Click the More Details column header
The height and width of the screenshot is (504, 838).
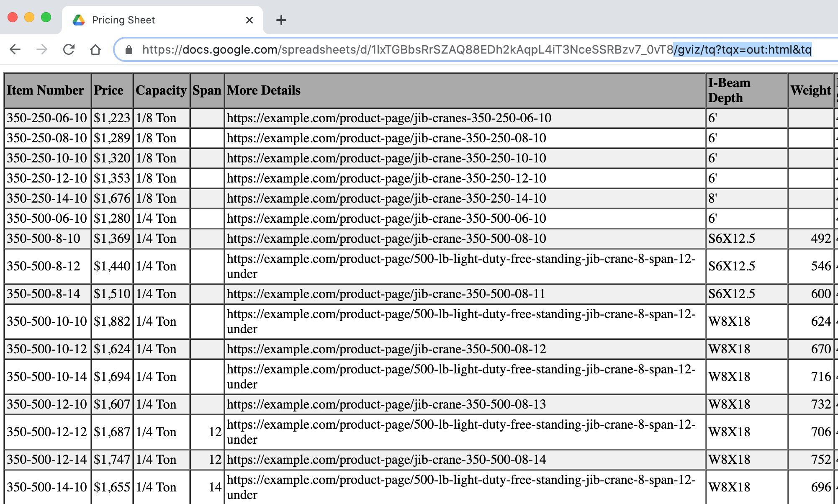pyautogui.click(x=264, y=90)
